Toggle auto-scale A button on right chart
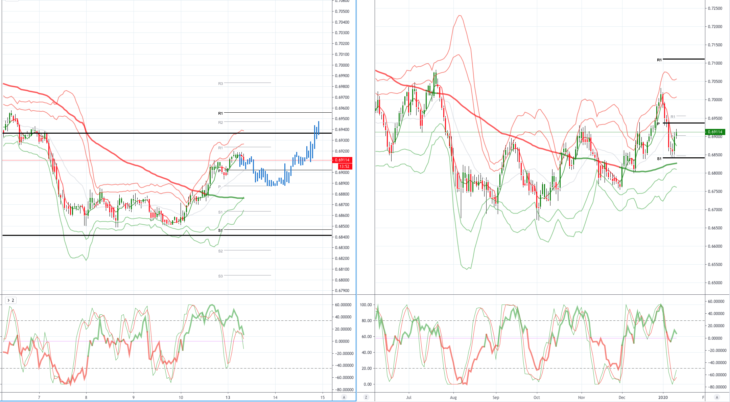730x402 pixels. click(x=716, y=397)
